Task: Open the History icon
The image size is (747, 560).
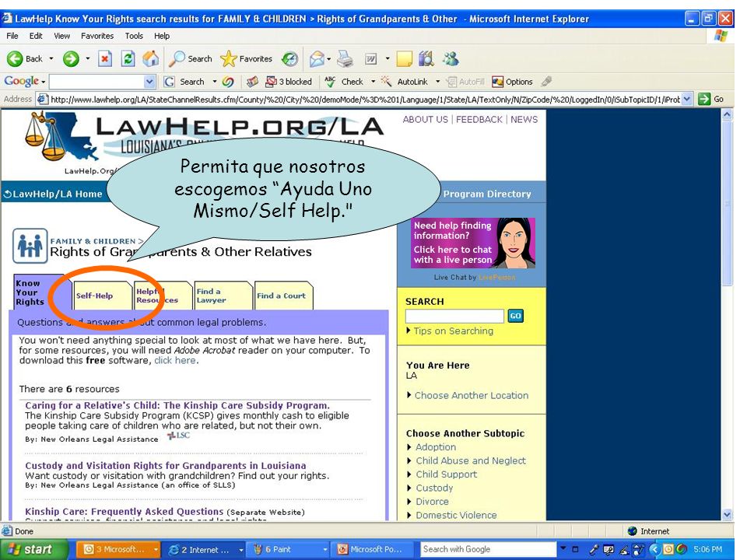Action: click(289, 58)
